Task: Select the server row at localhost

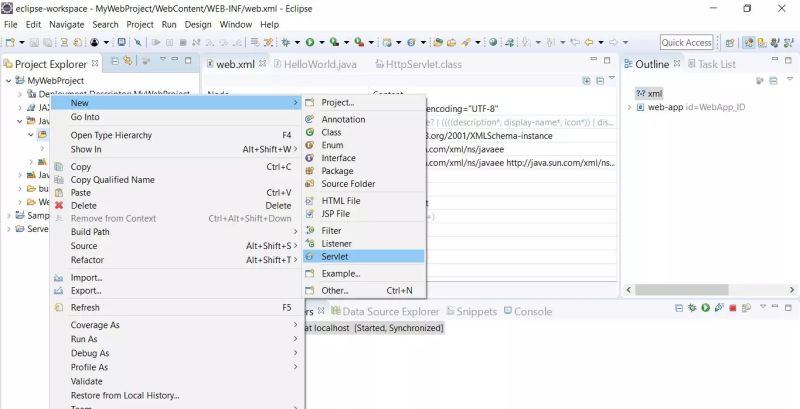Action: point(374,328)
